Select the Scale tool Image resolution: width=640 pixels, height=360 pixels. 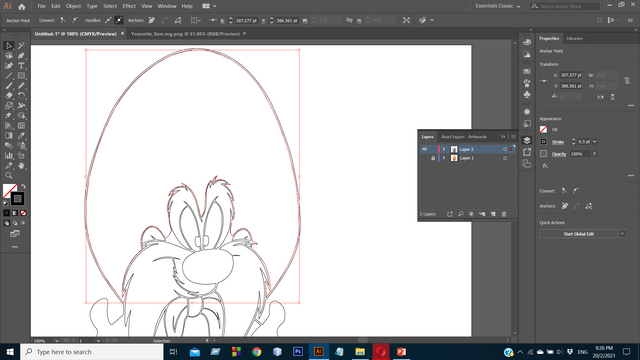pyautogui.click(x=9, y=106)
